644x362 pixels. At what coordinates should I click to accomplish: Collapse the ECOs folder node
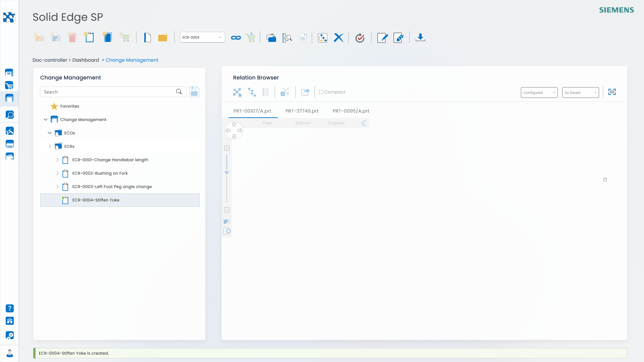point(50,133)
